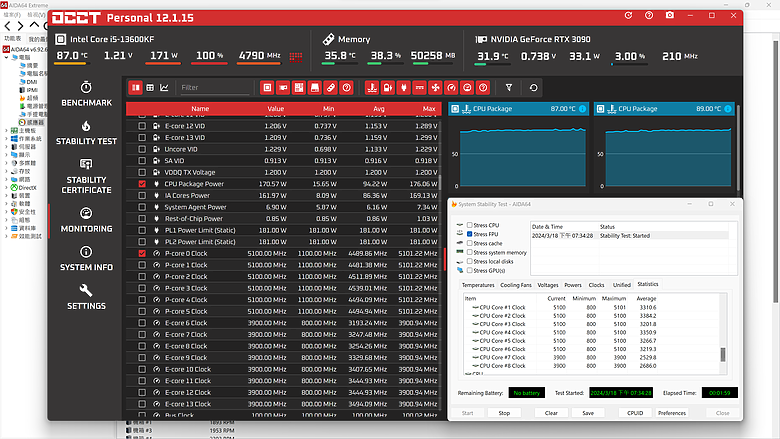Check the P-core 1 Clock row checkbox
The image size is (780, 439).
pyautogui.click(x=142, y=265)
